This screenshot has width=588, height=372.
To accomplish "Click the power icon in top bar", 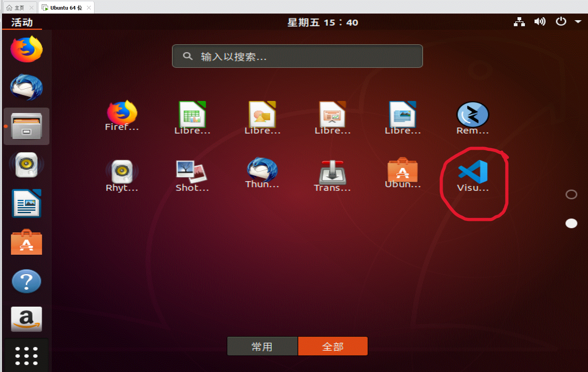I will (x=561, y=22).
